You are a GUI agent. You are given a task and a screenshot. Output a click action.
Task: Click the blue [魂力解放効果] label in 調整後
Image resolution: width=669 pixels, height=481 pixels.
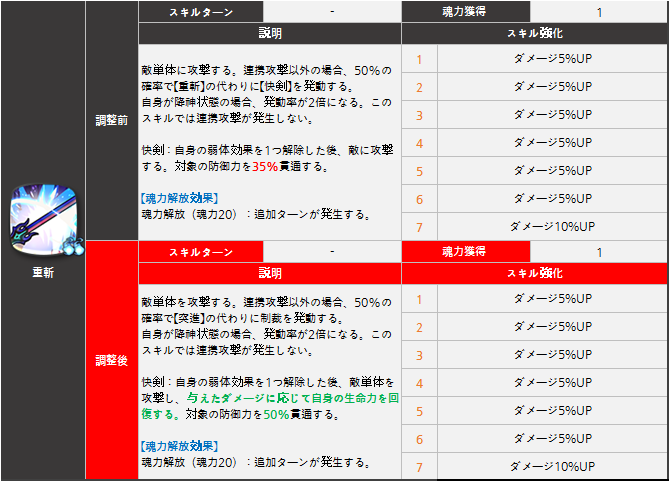pos(180,445)
